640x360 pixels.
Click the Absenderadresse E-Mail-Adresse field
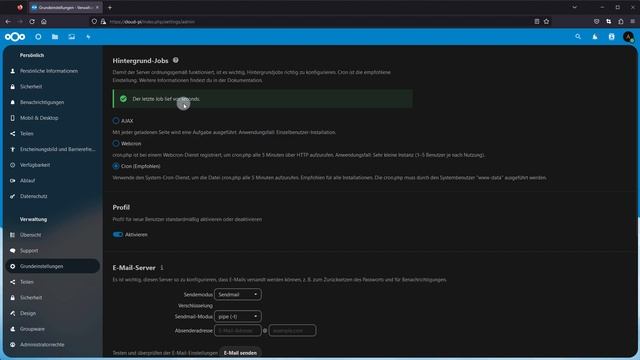click(x=238, y=330)
